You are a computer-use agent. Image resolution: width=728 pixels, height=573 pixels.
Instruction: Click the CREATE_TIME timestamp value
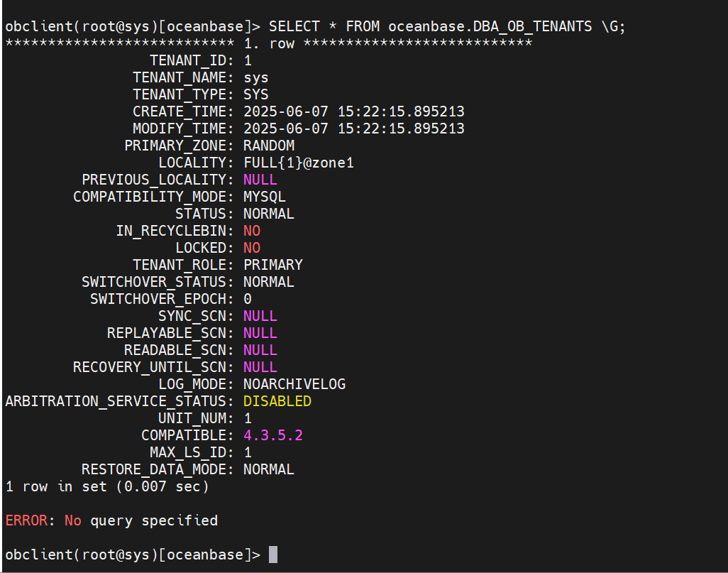point(354,111)
